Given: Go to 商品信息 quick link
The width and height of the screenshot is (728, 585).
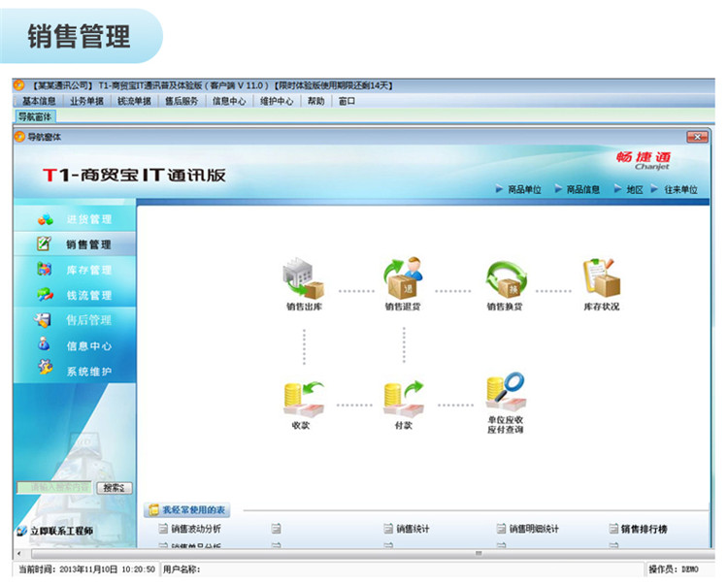Looking at the screenshot, I should tap(583, 189).
